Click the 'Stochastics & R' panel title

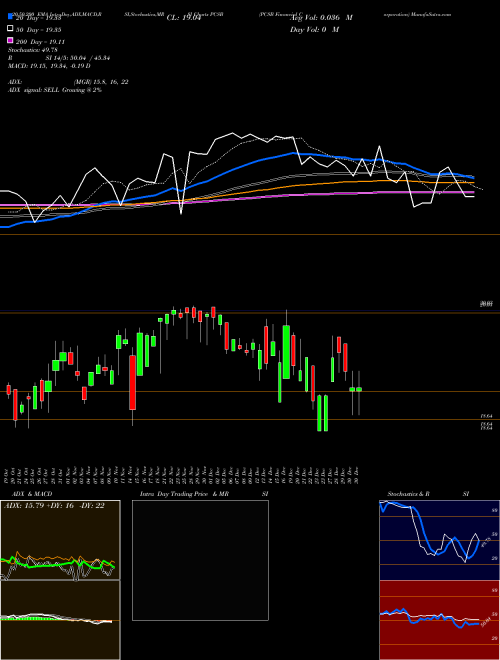pyautogui.click(x=408, y=494)
